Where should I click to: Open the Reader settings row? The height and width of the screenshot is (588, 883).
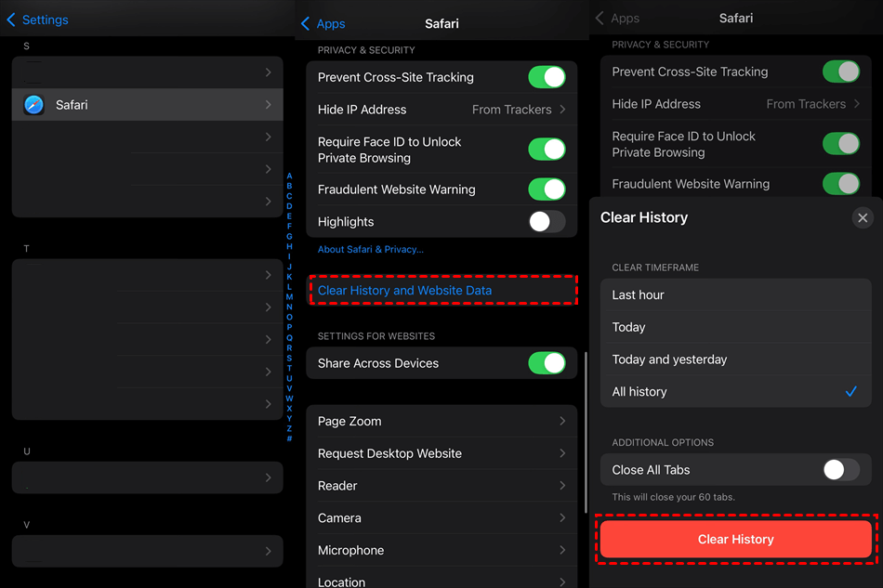(x=441, y=486)
